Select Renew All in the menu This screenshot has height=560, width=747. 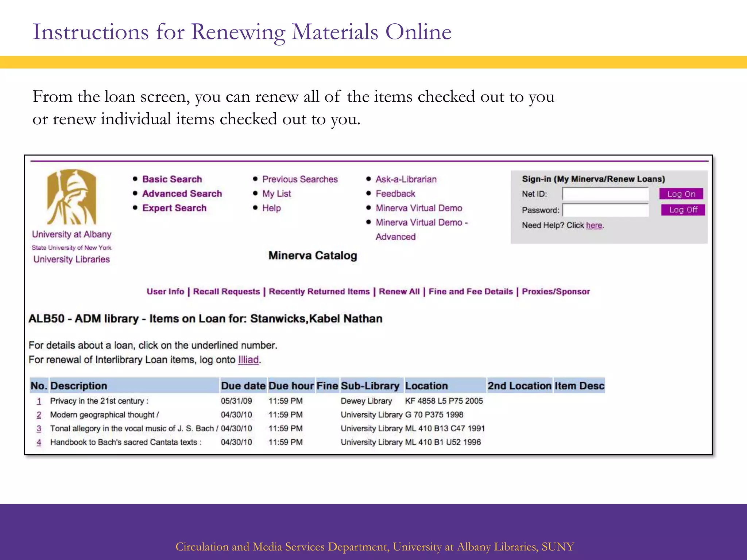click(399, 291)
